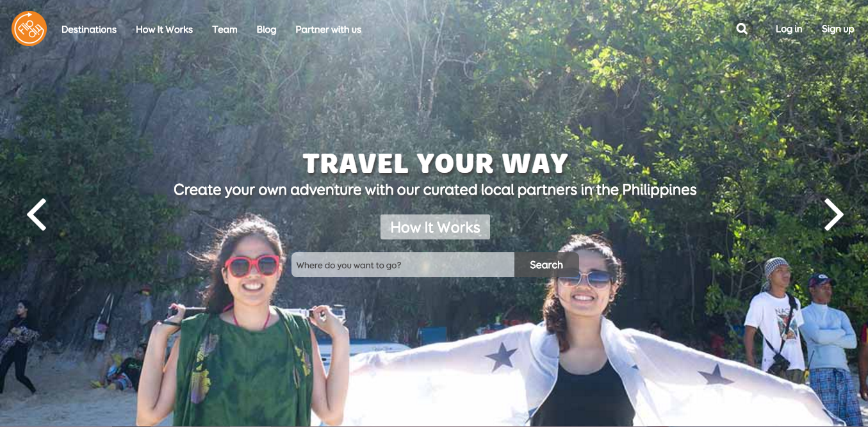868x427 pixels.
Task: Open the Team page link
Action: (x=225, y=29)
